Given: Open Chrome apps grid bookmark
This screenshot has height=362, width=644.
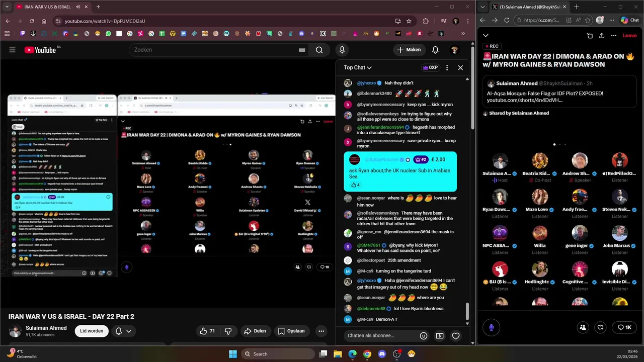Looking at the screenshot, I should pos(7,34).
